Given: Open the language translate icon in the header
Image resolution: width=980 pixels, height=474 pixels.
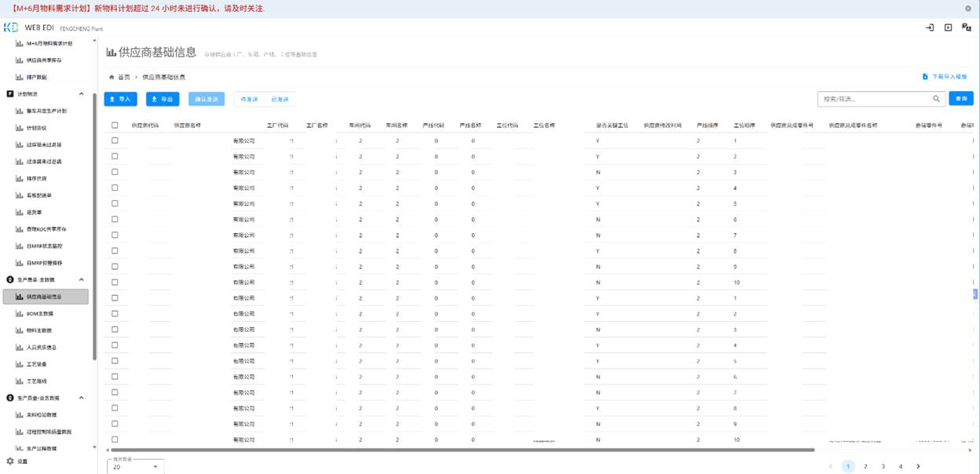Looking at the screenshot, I should pyautogui.click(x=966, y=27).
